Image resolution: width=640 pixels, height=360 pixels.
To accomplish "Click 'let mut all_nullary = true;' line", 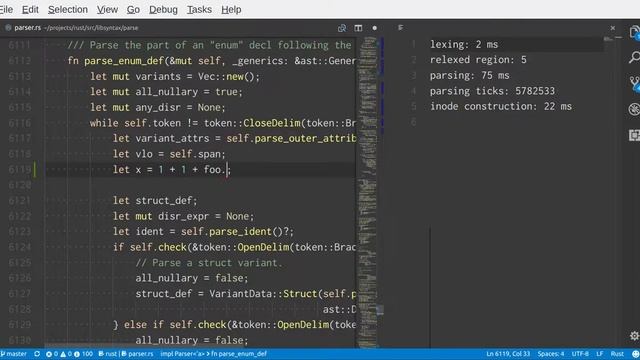I will coord(166,92).
